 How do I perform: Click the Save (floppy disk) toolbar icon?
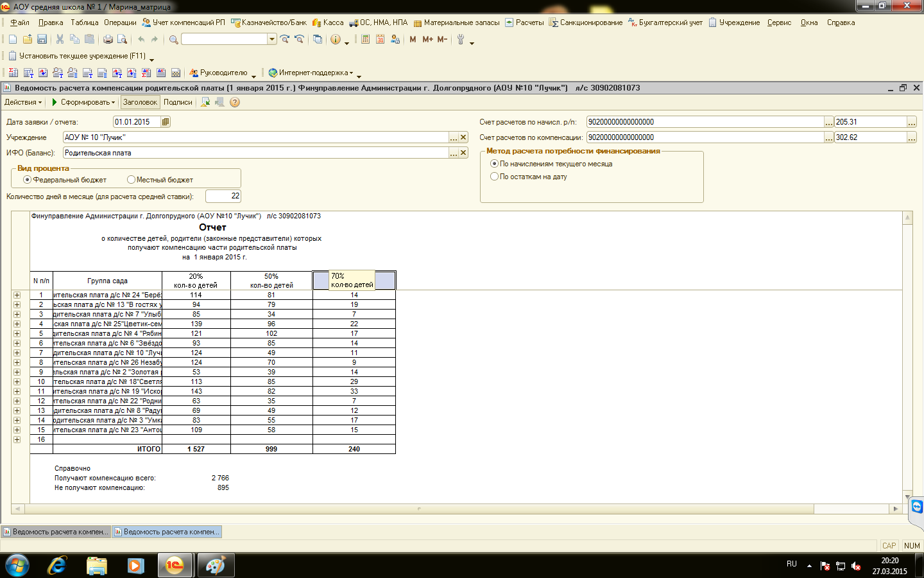(42, 39)
